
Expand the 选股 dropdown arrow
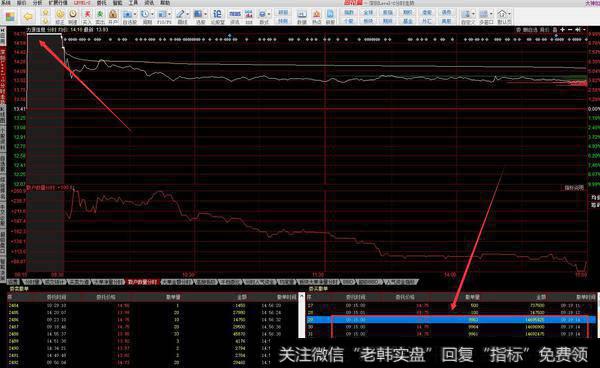(x=205, y=14)
